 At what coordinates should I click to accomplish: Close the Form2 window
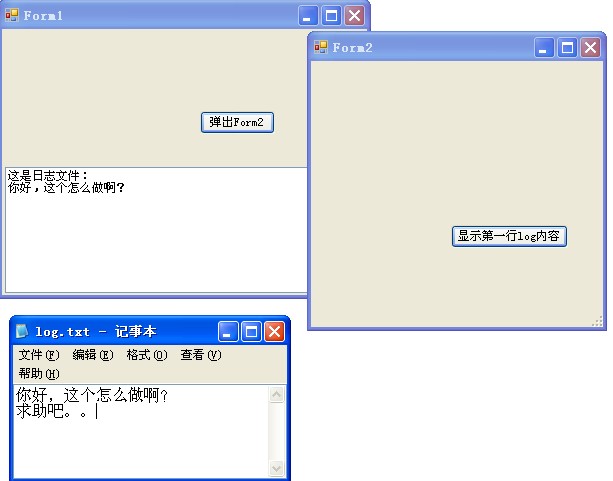(x=589, y=47)
